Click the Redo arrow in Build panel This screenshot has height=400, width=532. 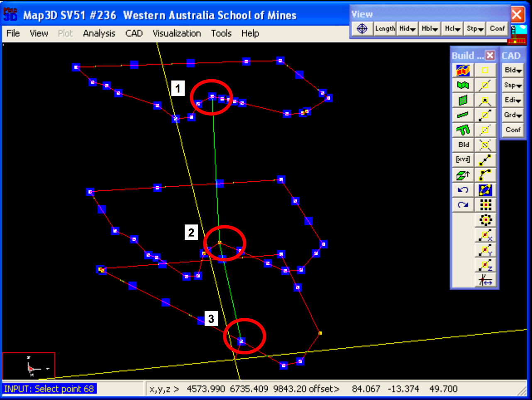pos(463,205)
